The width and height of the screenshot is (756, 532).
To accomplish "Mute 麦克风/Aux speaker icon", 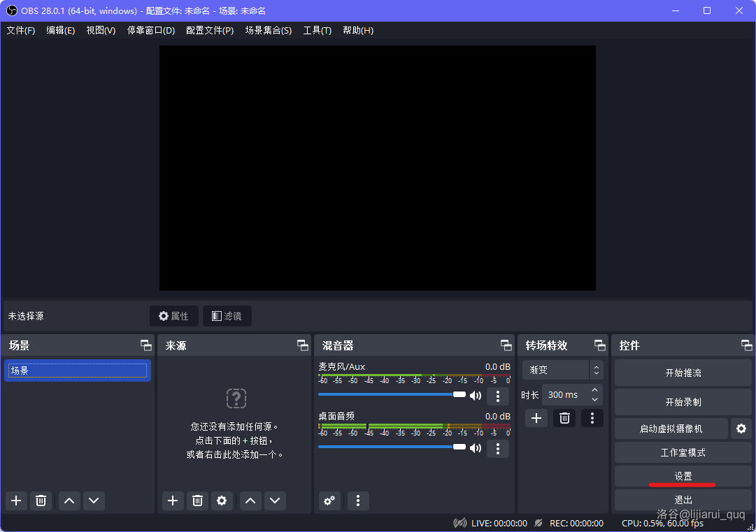I will [476, 396].
